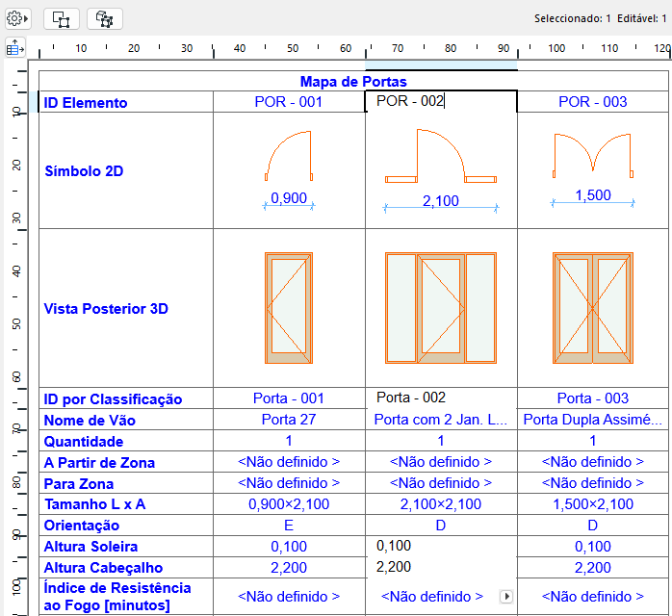Image resolution: width=672 pixels, height=616 pixels.
Task: Open the settings gear dropdown menu
Action: click(x=18, y=18)
